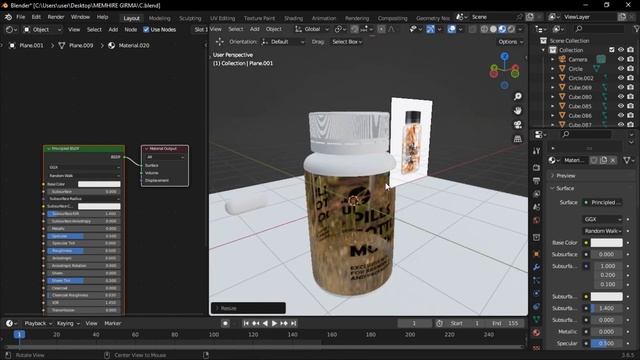Open the Output properties tab icon
Viewport: 640px width, 360px height.
536,180
